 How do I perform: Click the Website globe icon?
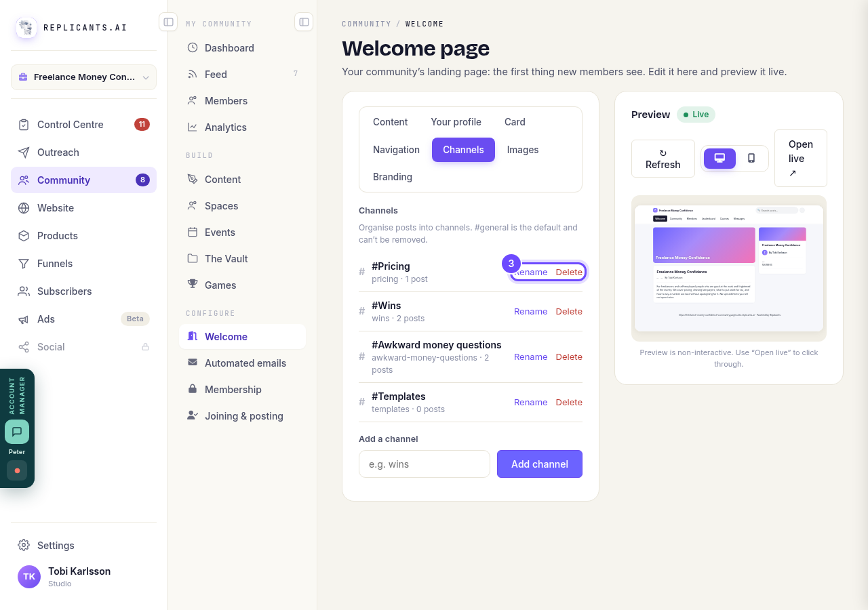click(x=24, y=208)
